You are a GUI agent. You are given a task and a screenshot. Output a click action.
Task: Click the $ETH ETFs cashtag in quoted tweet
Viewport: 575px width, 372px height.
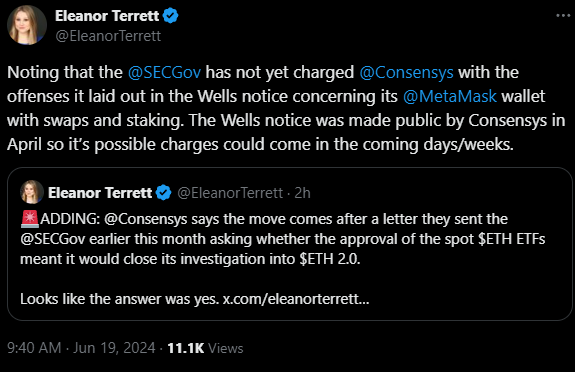[x=512, y=239]
